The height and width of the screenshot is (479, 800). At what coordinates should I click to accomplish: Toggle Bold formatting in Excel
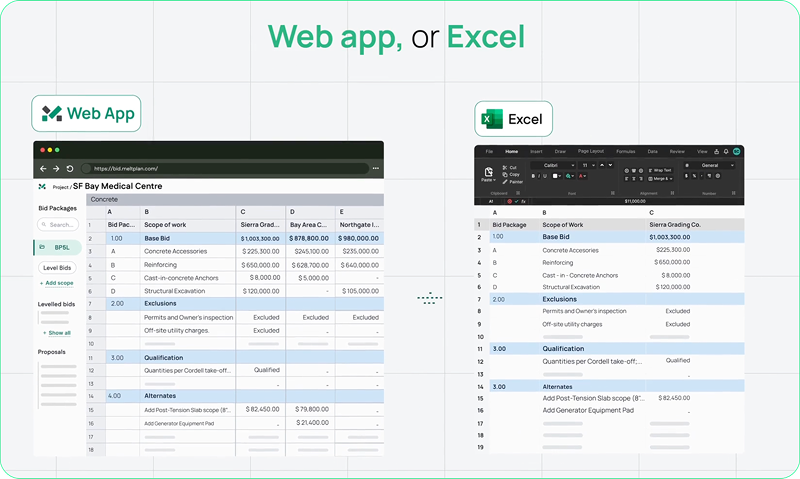533,176
